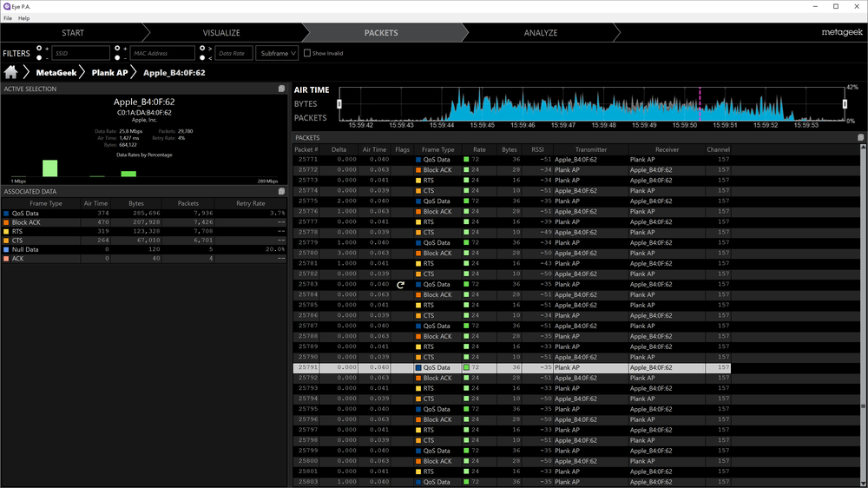868x488 pixels.
Task: Open the Subframe dropdown filter
Action: 277,53
